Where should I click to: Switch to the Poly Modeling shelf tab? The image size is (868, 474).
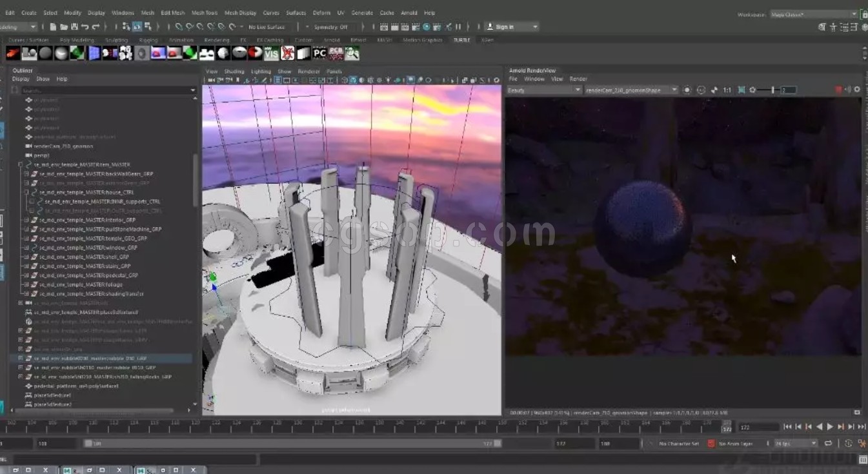coord(77,40)
